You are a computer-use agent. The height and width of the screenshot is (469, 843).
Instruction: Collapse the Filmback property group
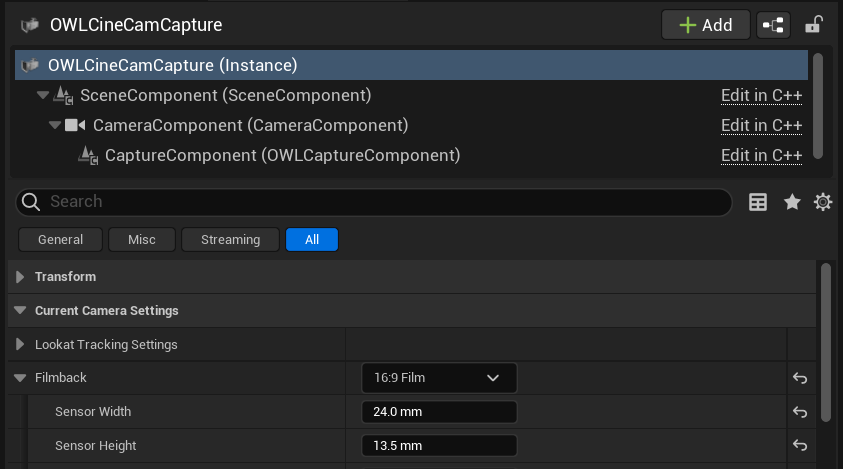(x=20, y=378)
